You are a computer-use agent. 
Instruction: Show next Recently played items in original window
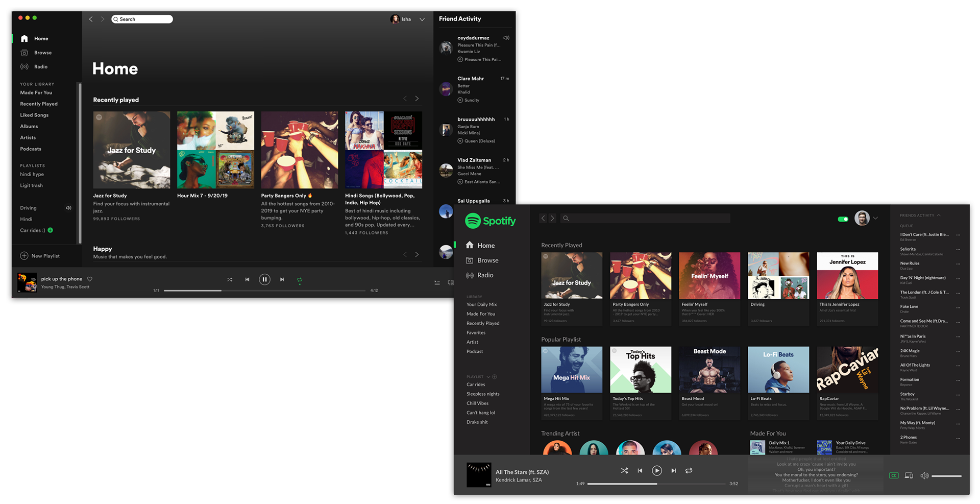(417, 99)
